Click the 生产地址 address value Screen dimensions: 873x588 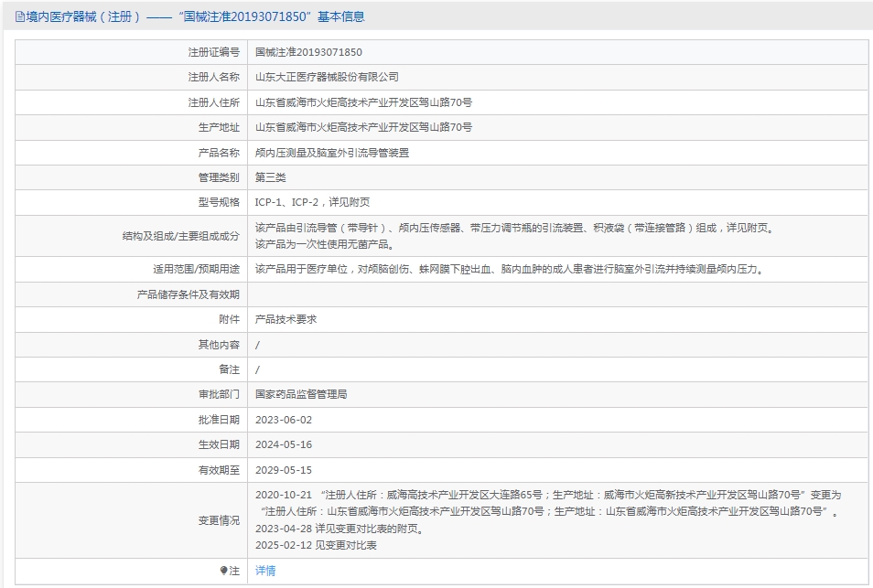click(x=363, y=127)
